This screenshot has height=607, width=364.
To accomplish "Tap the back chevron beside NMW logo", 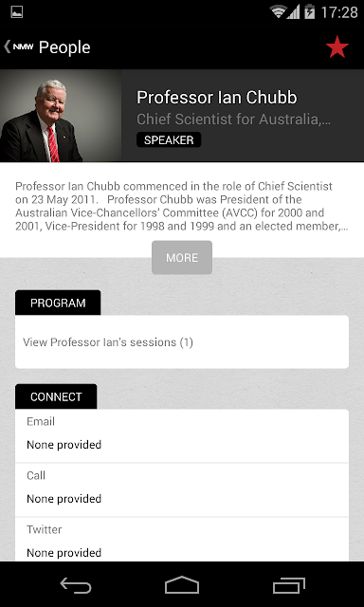I will [7, 46].
